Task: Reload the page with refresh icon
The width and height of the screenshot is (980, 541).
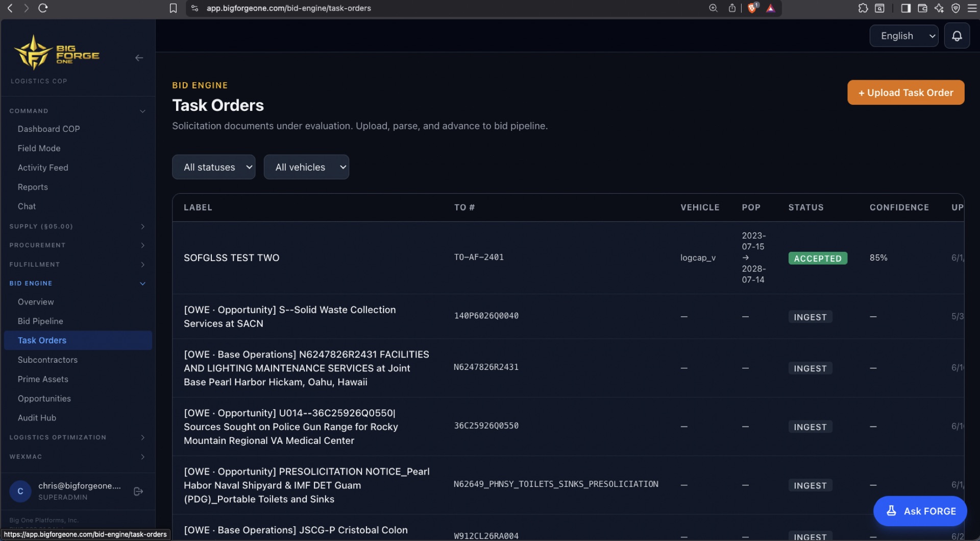Action: [43, 8]
